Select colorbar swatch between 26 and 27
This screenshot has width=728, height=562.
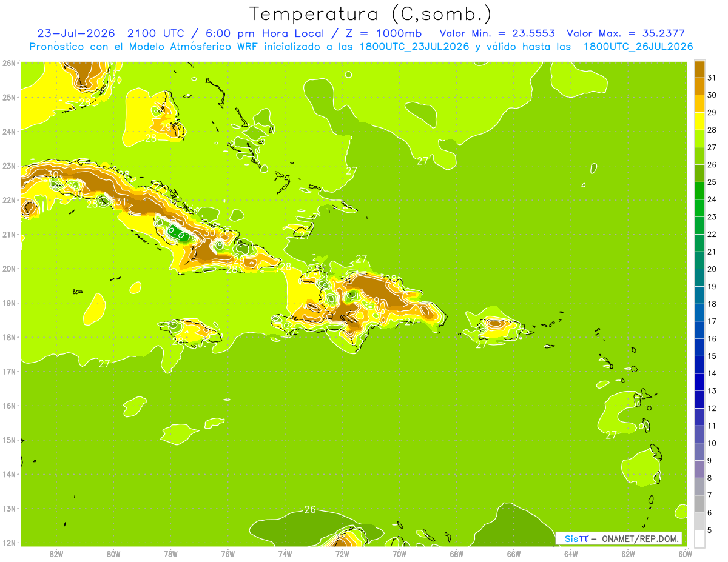coord(699,156)
